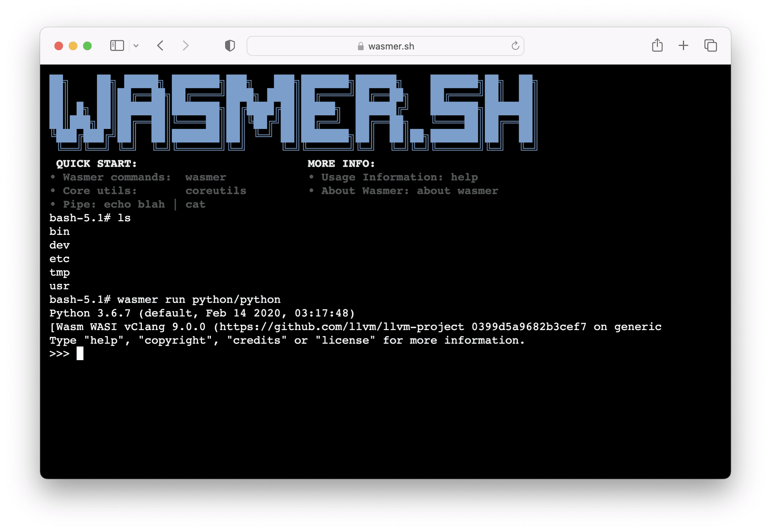Close the window with the red button

(x=59, y=46)
